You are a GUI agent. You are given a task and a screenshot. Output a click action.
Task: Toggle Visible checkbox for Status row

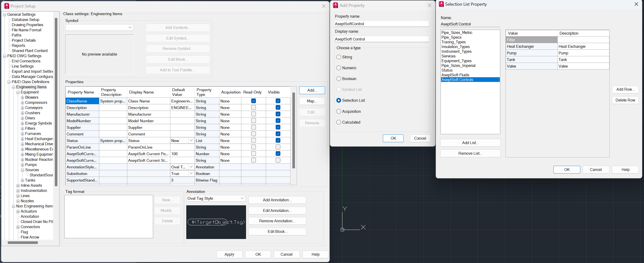(x=278, y=140)
